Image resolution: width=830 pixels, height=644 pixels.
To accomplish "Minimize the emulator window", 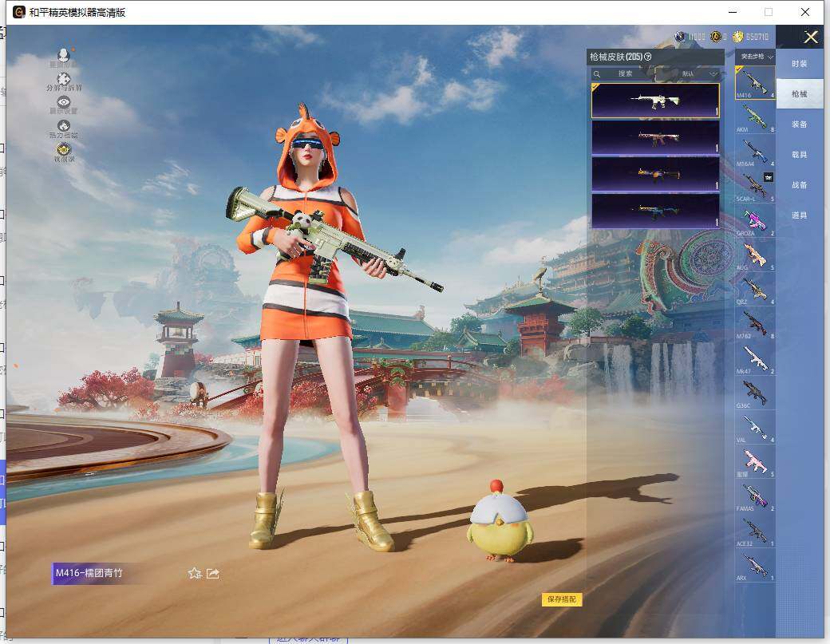I will click(733, 12).
